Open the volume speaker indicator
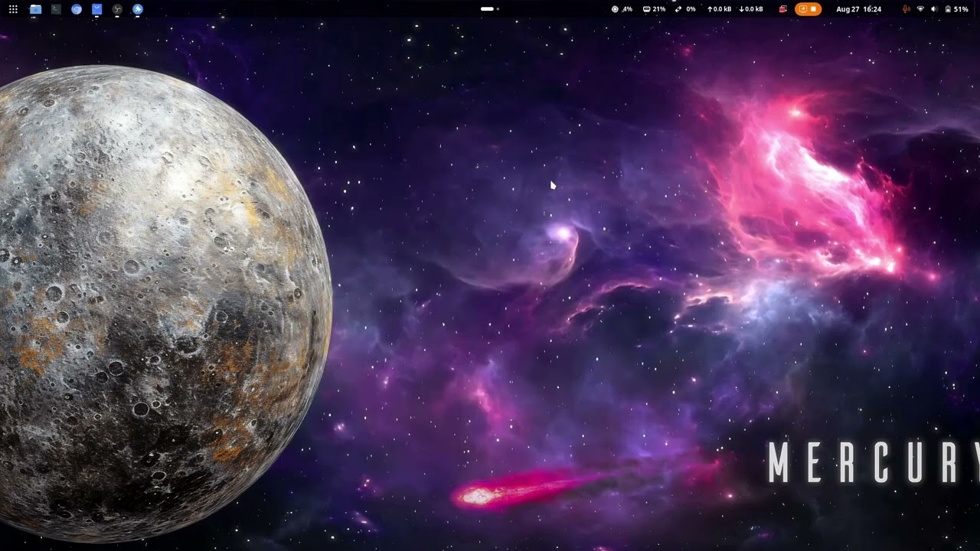Viewport: 980px width, 551px height. 933,9
